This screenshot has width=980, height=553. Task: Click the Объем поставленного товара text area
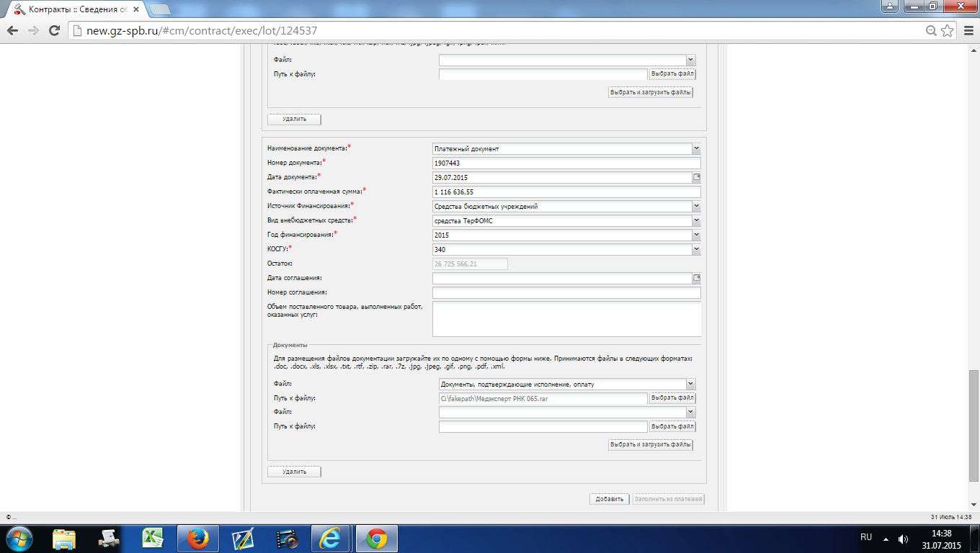(x=566, y=319)
